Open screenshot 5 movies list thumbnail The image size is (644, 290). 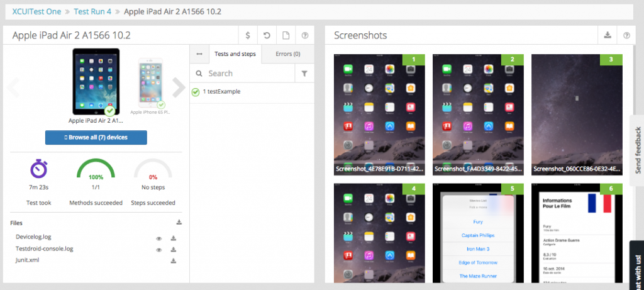pyautogui.click(x=478, y=233)
